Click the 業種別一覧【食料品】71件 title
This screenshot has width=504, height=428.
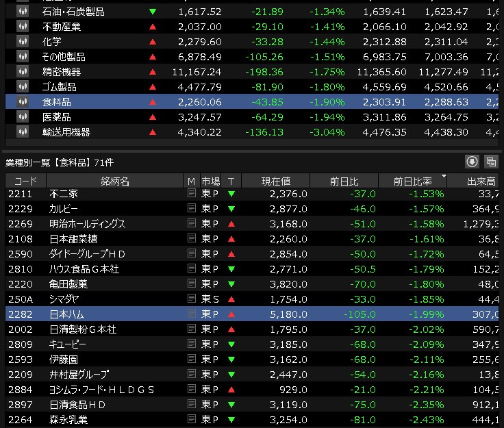coord(60,162)
